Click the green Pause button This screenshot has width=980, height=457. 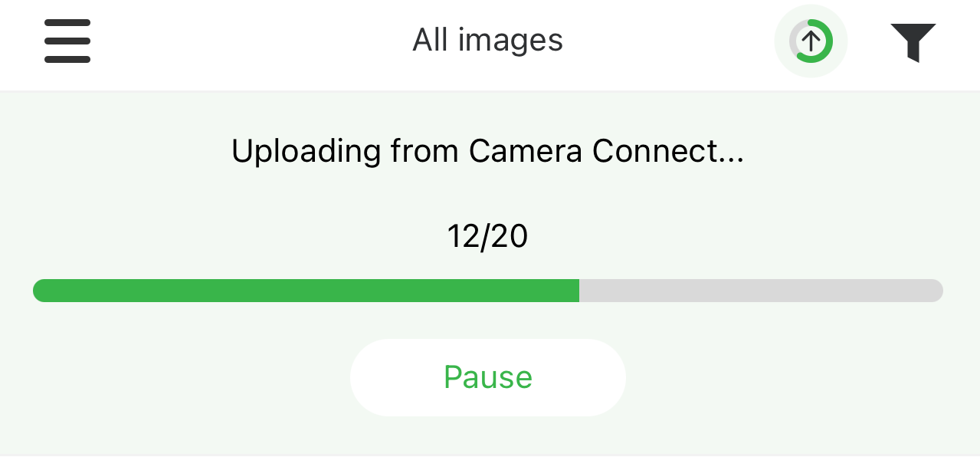[x=488, y=377]
